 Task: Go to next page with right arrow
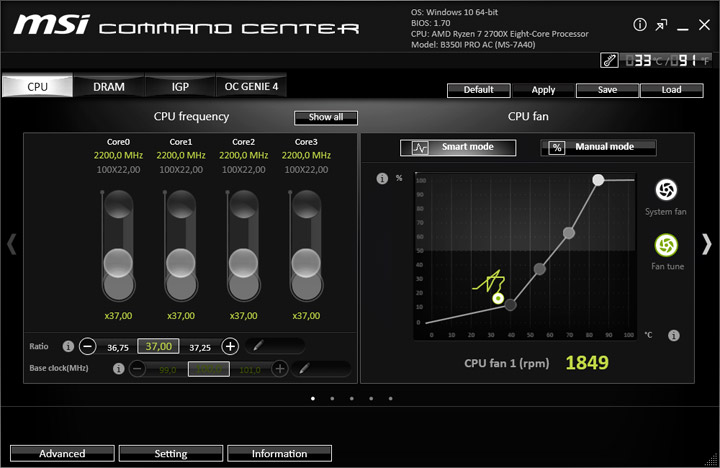(707, 244)
